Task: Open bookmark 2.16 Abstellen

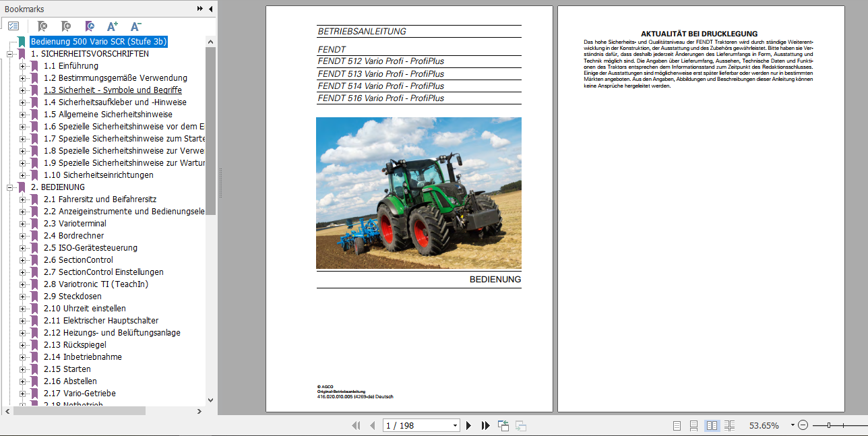Action: [70, 381]
